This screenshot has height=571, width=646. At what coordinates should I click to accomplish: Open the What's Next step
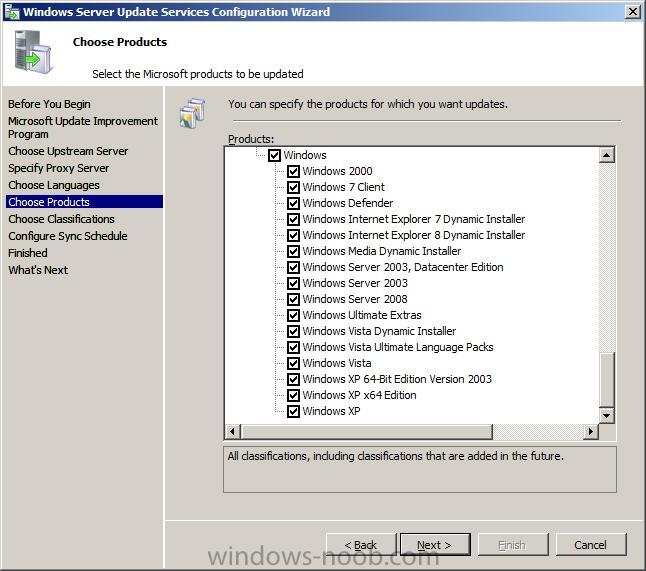click(38, 270)
